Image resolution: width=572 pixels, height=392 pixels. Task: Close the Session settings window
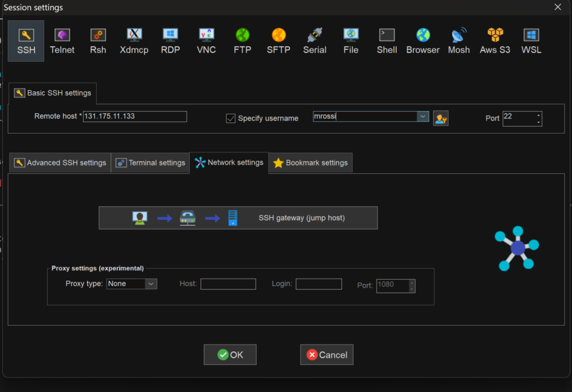point(558,7)
